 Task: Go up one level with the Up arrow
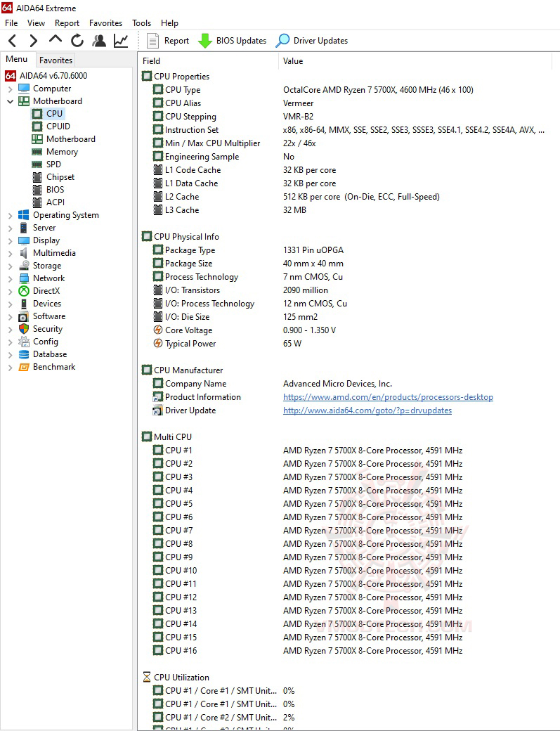pyautogui.click(x=56, y=40)
